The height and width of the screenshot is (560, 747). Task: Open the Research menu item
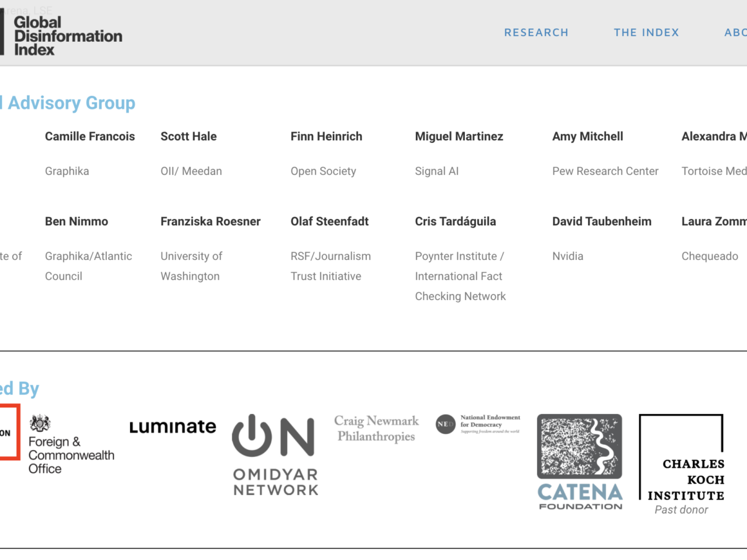(536, 33)
